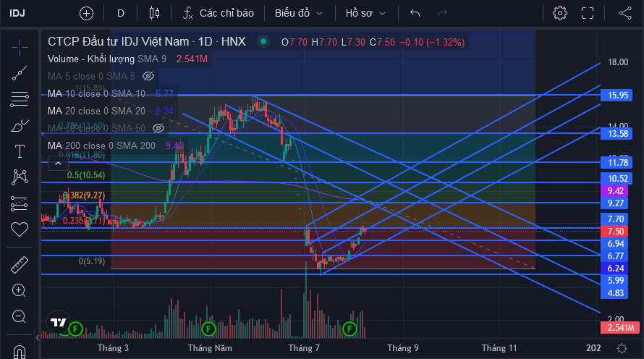Screen dimensions: 644x359
Task: Click the 4.83 price level label
Action: (x=615, y=293)
